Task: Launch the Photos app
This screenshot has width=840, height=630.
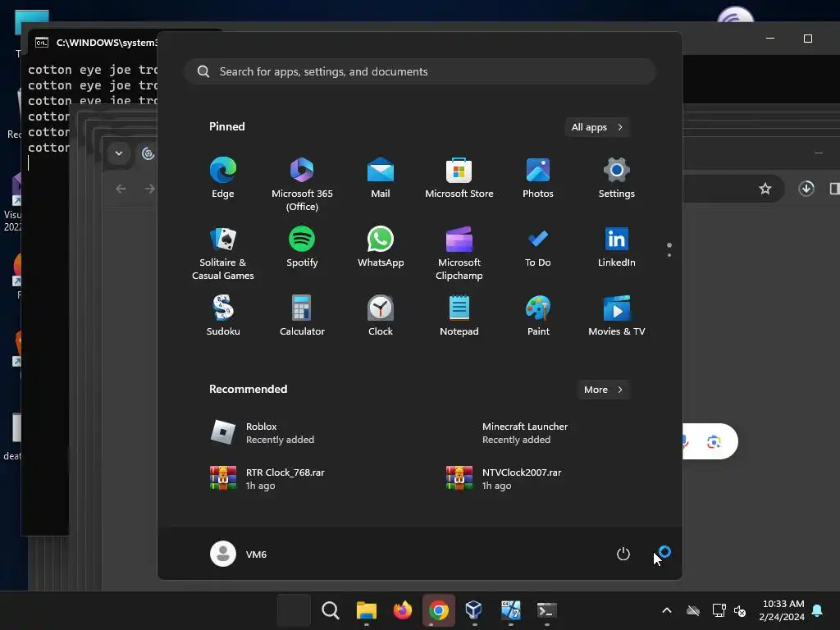Action: pos(538,178)
